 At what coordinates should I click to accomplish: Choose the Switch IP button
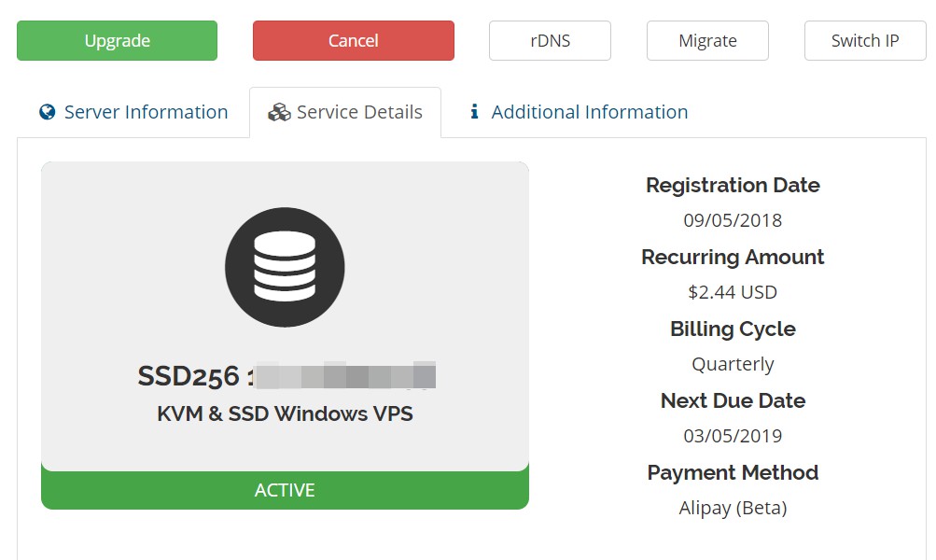point(865,41)
